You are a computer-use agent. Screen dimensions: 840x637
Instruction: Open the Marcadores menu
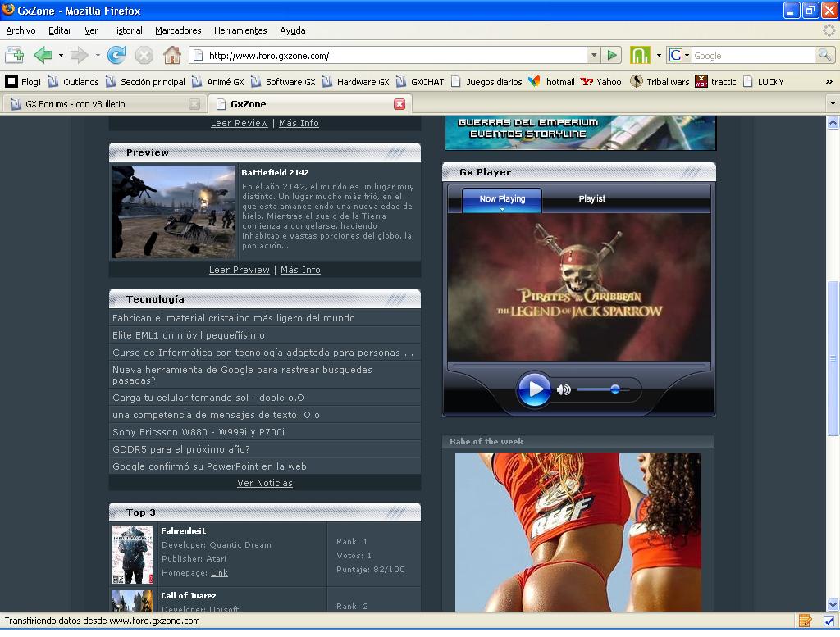pyautogui.click(x=178, y=30)
